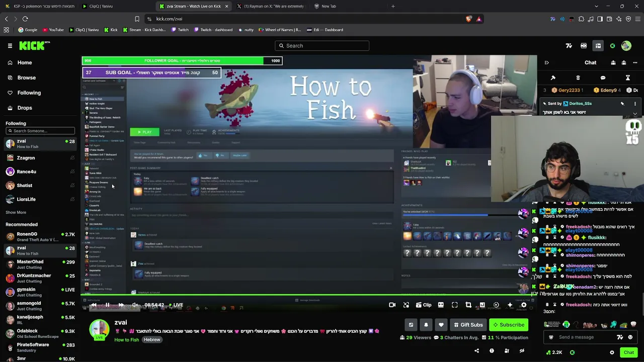
Task: Open asmongold's channel in Recommended
Action: (x=40, y=306)
